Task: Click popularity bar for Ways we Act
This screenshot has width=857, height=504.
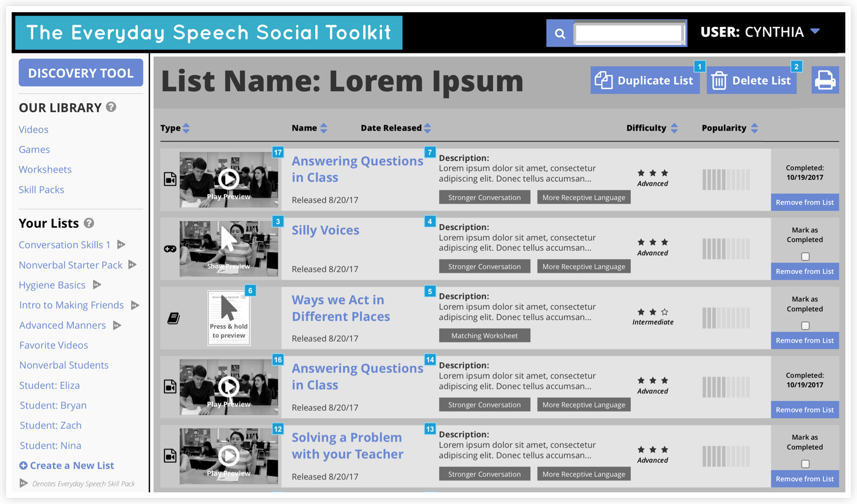Action: click(726, 318)
